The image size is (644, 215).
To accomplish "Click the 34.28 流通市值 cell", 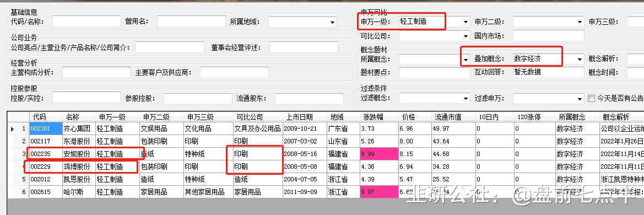I will pos(453,167).
